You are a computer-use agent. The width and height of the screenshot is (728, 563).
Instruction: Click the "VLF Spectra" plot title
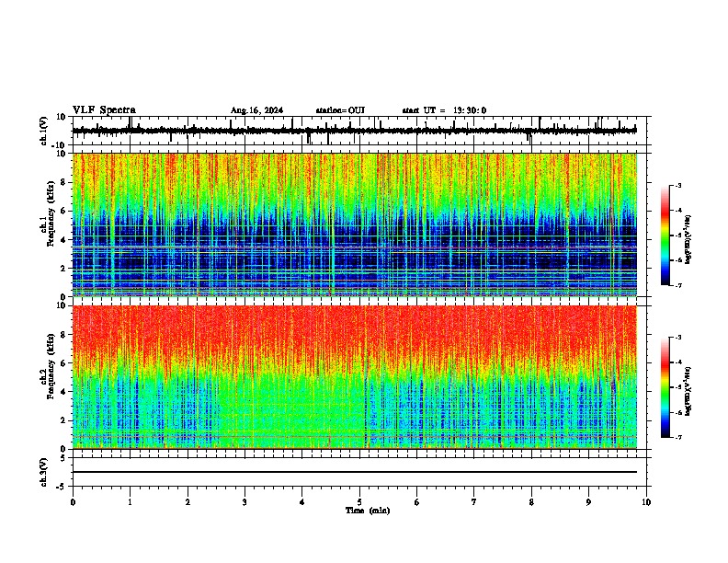(x=104, y=110)
